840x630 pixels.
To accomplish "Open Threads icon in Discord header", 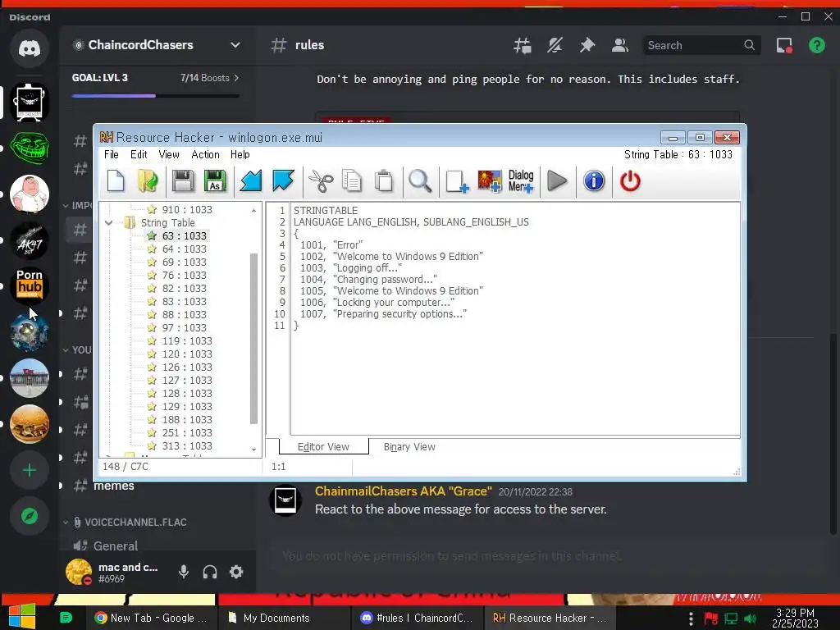I will (523, 46).
